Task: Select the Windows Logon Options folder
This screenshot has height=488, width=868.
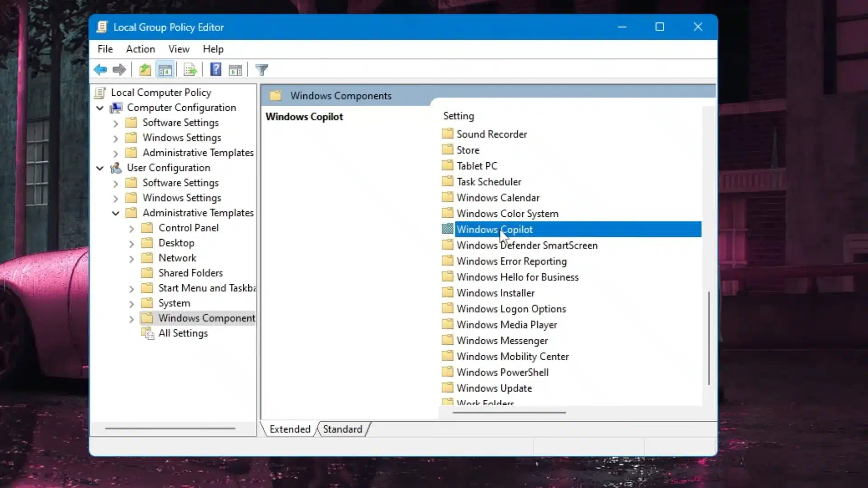Action: [x=511, y=309]
